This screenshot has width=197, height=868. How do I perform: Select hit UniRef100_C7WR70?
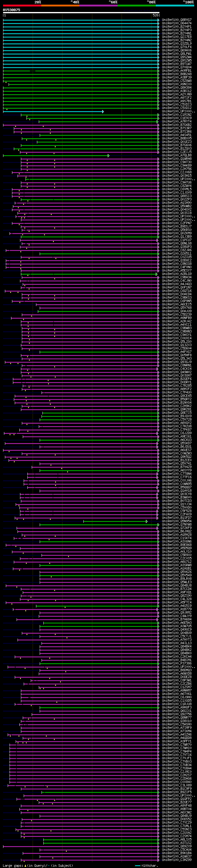click(x=177, y=744)
